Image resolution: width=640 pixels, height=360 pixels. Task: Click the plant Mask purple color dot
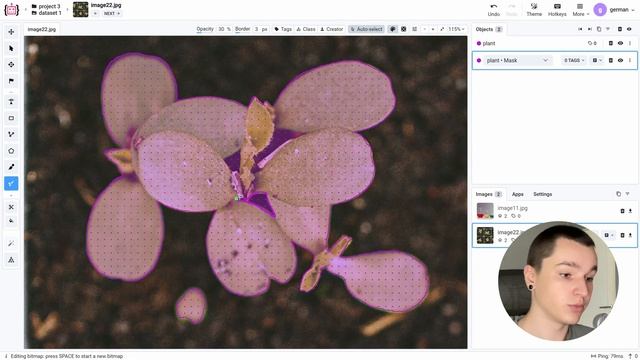(479, 60)
